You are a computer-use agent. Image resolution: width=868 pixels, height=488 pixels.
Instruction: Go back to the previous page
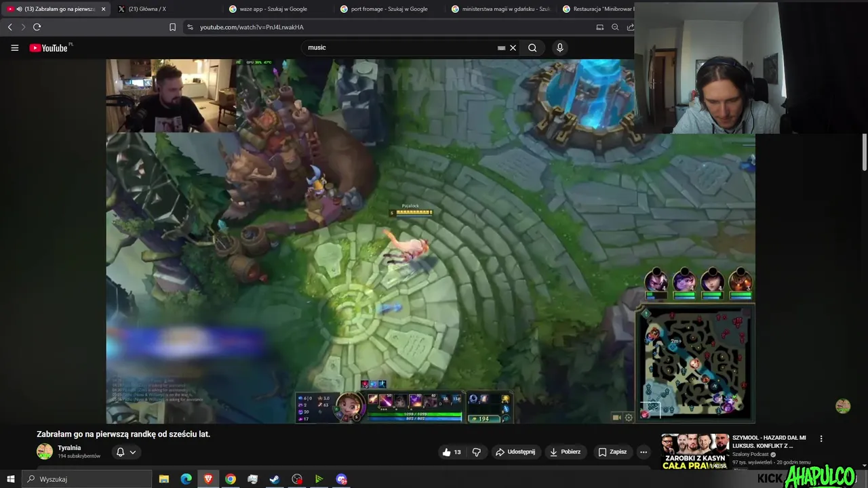pyautogui.click(x=9, y=27)
